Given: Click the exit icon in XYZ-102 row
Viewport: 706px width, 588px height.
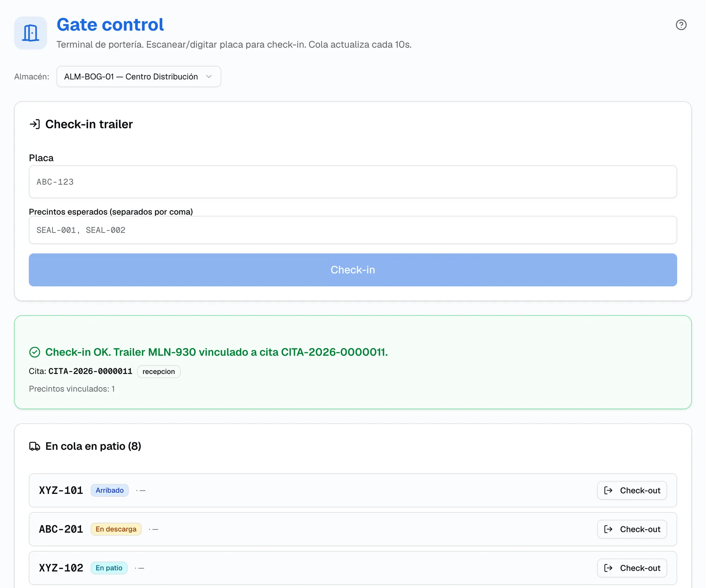Looking at the screenshot, I should (608, 568).
